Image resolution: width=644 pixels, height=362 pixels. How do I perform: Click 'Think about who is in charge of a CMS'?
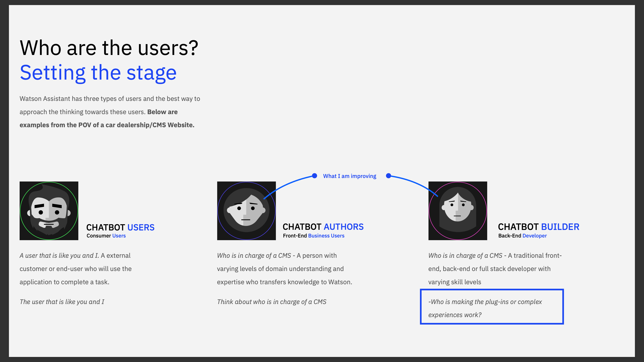(272, 302)
